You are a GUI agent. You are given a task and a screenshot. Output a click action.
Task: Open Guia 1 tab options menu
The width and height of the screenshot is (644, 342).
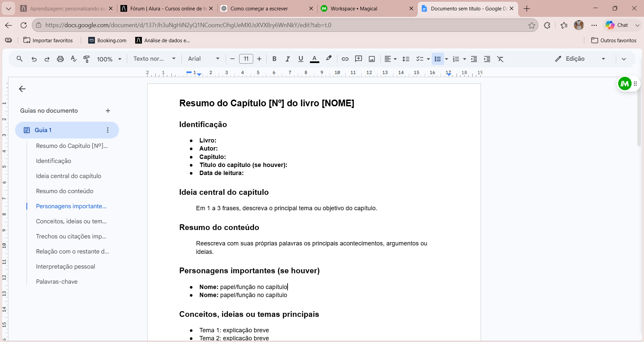click(108, 130)
